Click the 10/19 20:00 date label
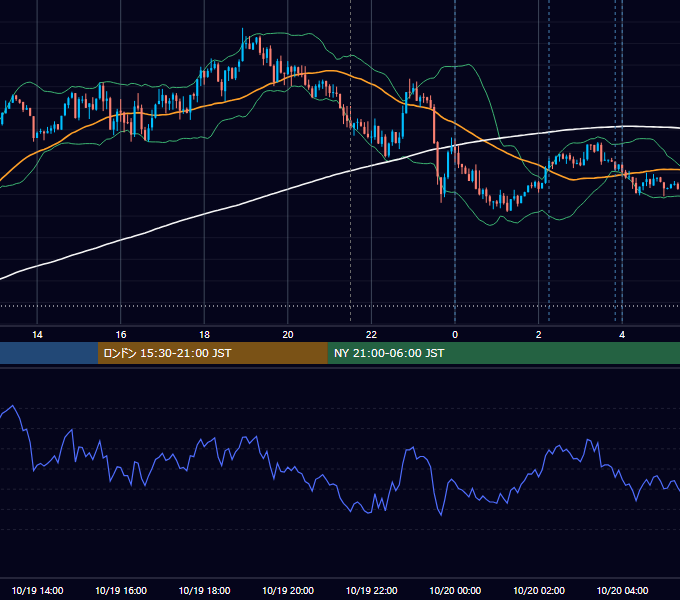This screenshot has height=600, width=680. coord(288,590)
